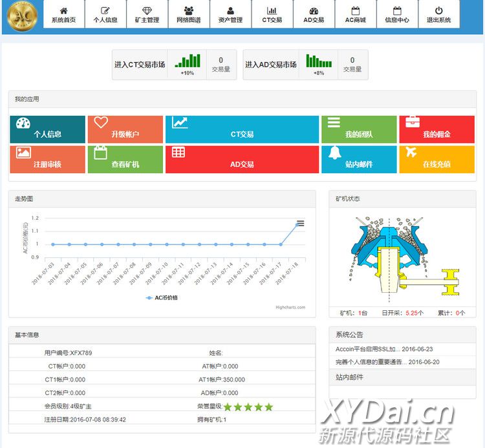Open 站内邮件 bell tile
The height and width of the screenshot is (448, 485).
[359, 159]
